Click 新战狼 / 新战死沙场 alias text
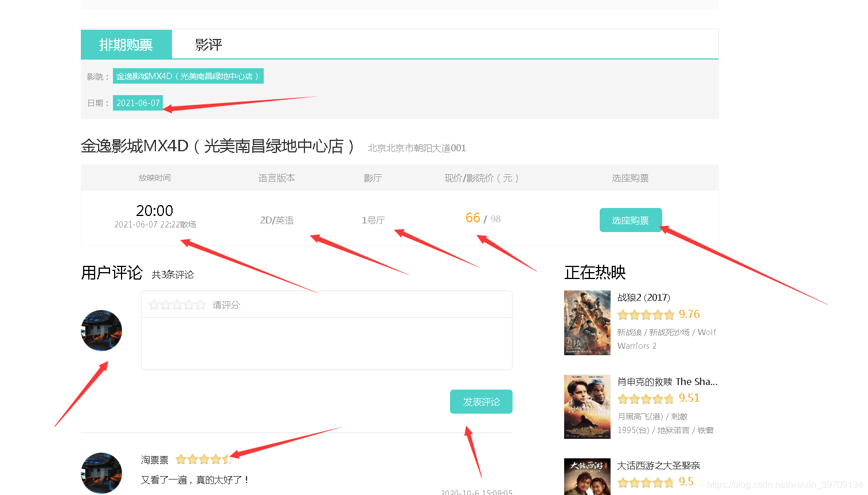 (667, 339)
